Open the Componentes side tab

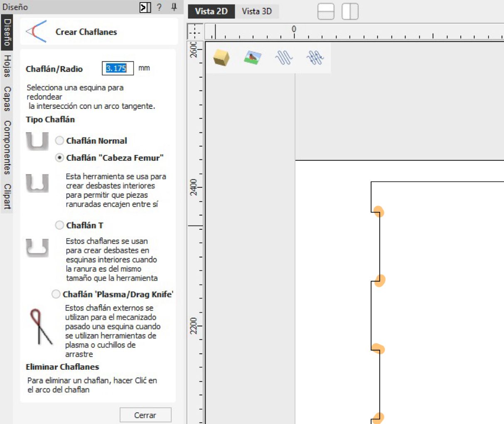7,147
